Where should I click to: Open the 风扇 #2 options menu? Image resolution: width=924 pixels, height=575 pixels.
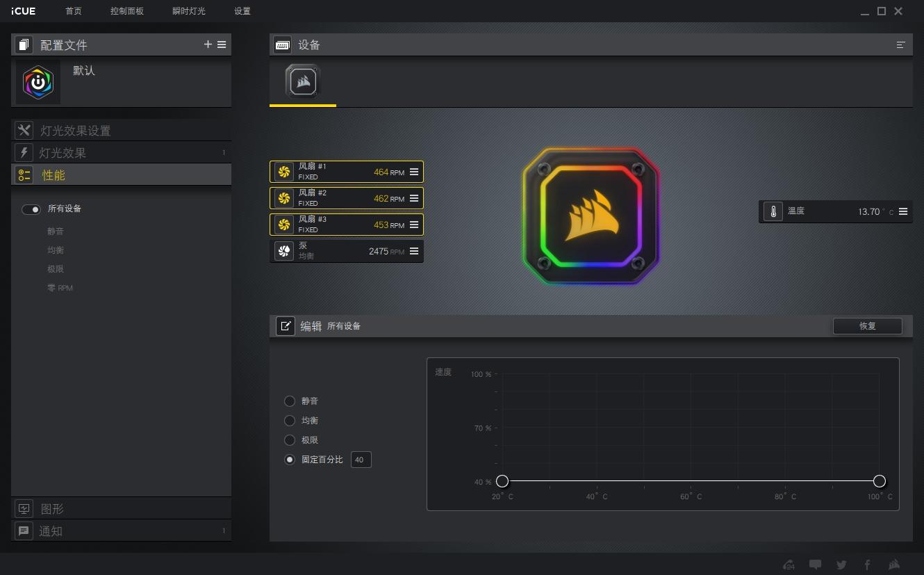pyautogui.click(x=414, y=198)
